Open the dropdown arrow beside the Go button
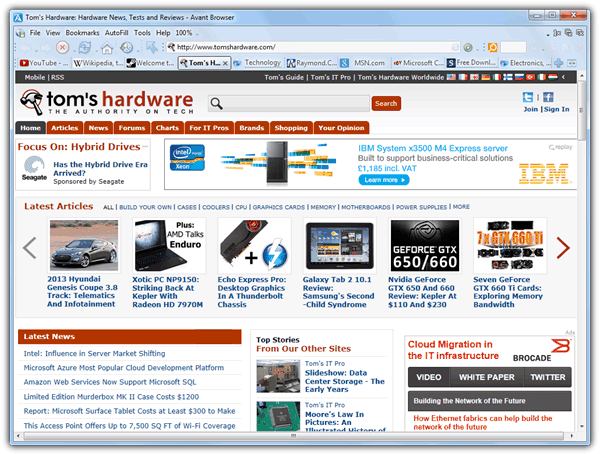The image size is (600, 454). pos(477,49)
